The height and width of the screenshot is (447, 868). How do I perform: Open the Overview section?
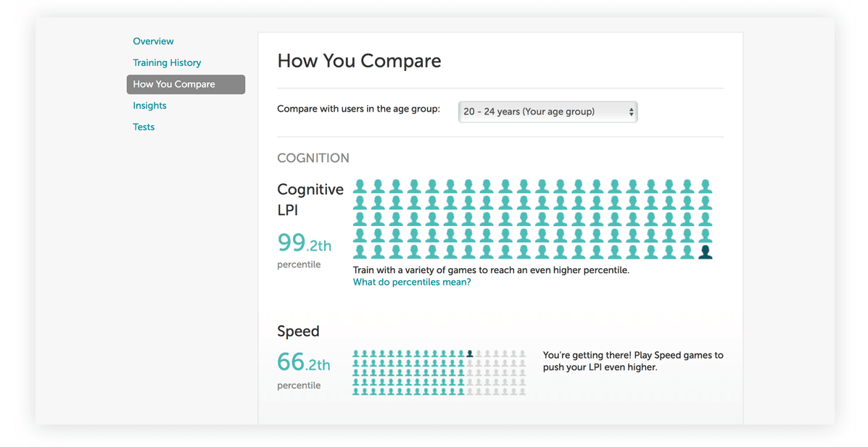[153, 41]
